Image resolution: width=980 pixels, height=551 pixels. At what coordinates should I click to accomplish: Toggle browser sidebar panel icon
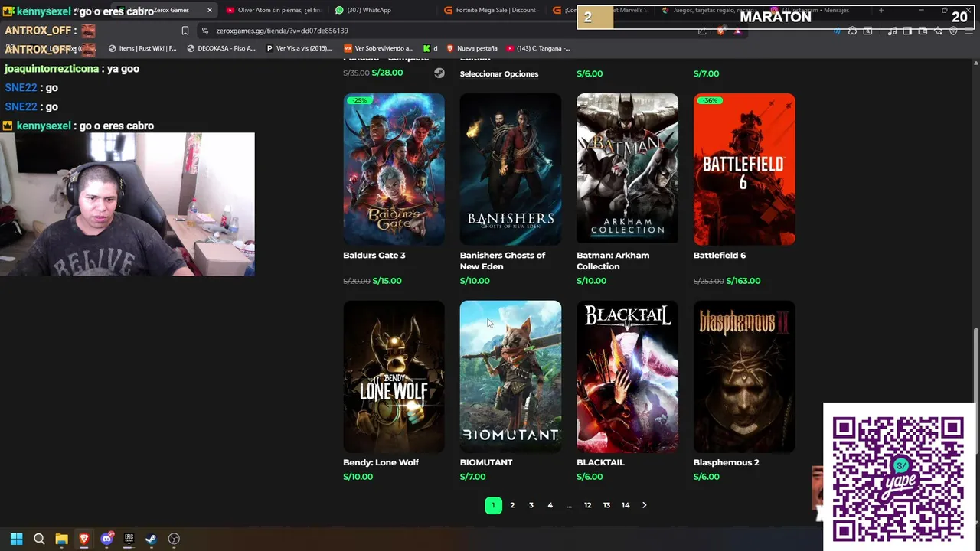pyautogui.click(x=907, y=31)
